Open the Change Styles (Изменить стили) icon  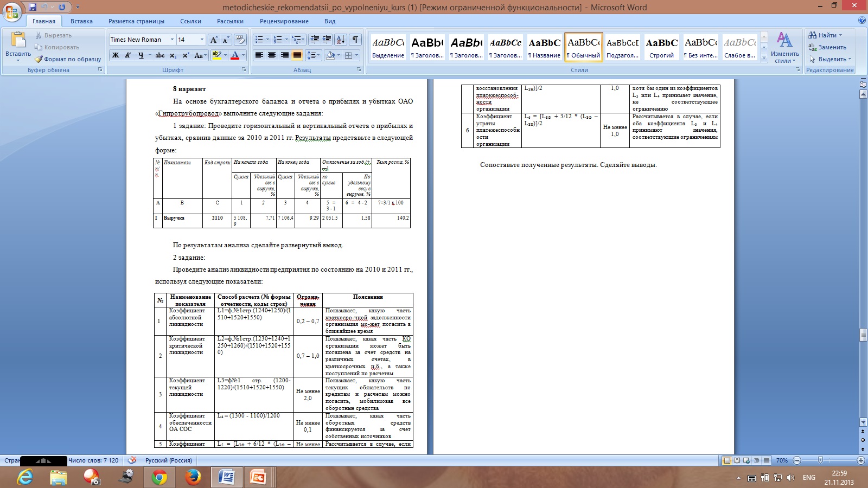coord(784,47)
